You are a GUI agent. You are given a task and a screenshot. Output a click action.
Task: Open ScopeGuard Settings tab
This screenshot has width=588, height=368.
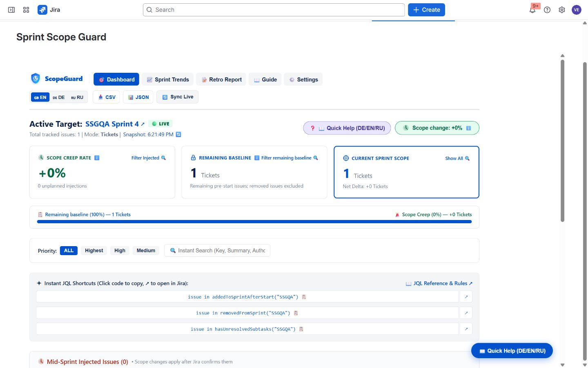(303, 79)
